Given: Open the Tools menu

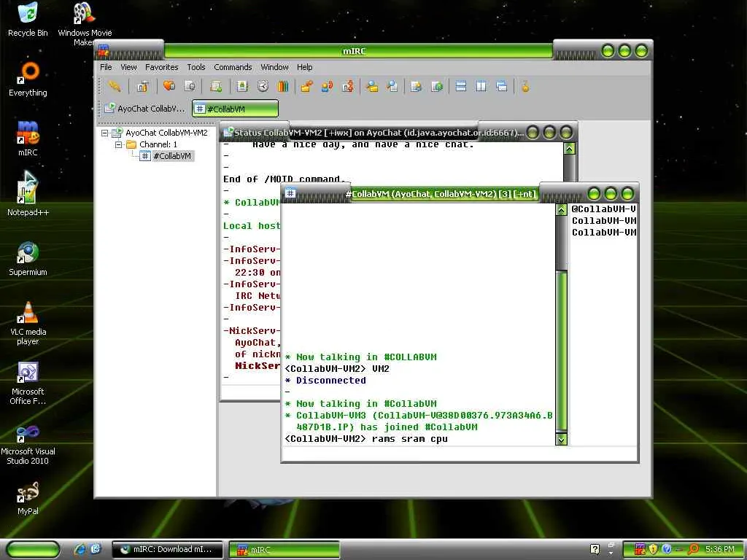Looking at the screenshot, I should tap(196, 67).
